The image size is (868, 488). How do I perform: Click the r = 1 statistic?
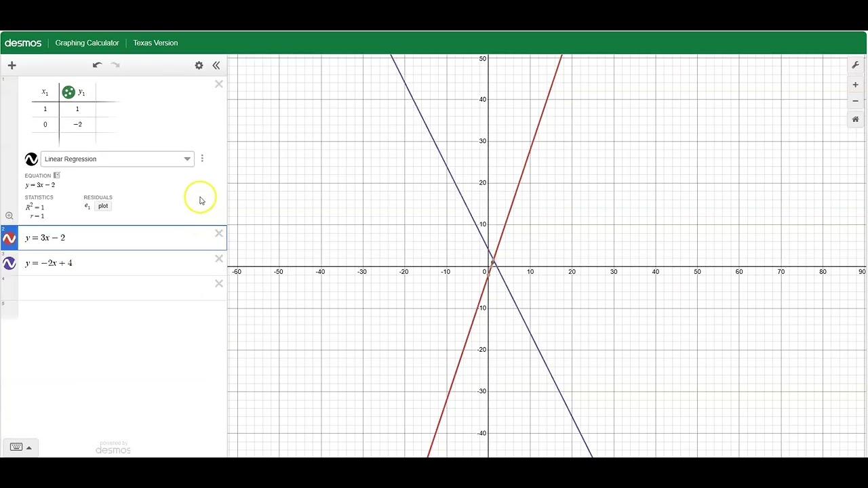click(x=37, y=216)
